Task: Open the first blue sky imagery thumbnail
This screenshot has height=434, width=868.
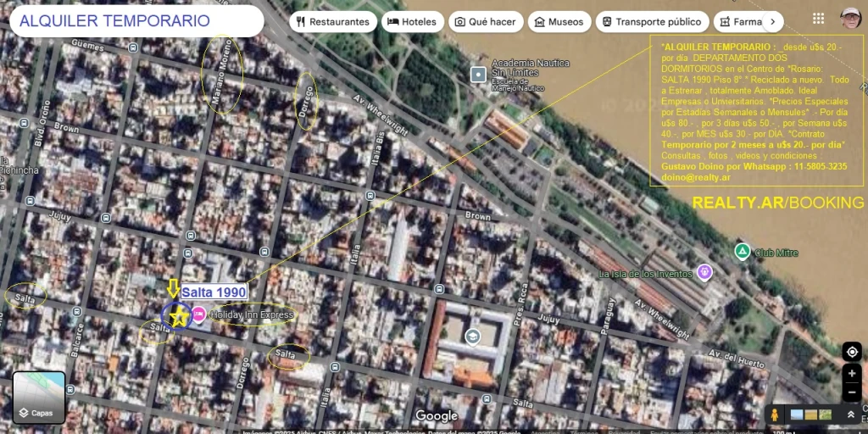Action: pos(797,415)
